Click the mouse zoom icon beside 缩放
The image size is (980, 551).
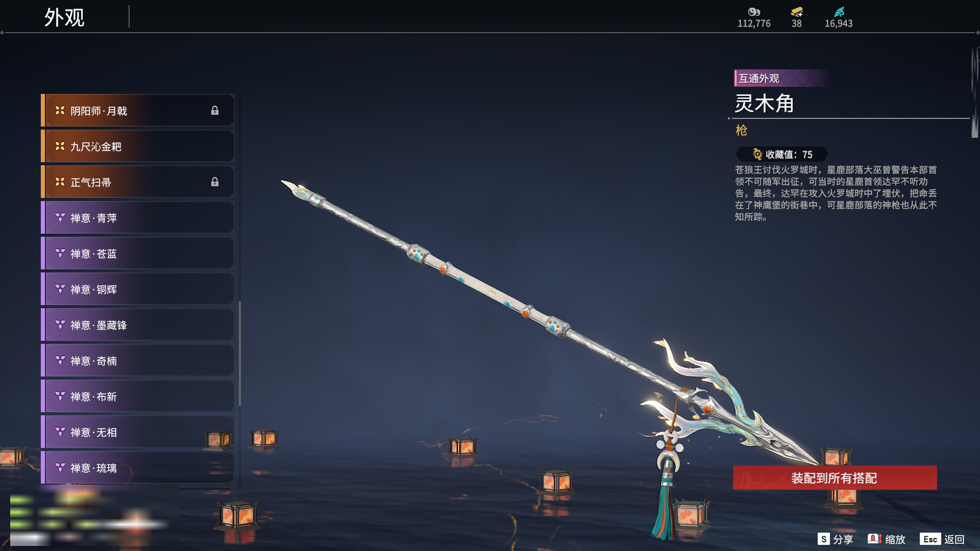coord(874,539)
